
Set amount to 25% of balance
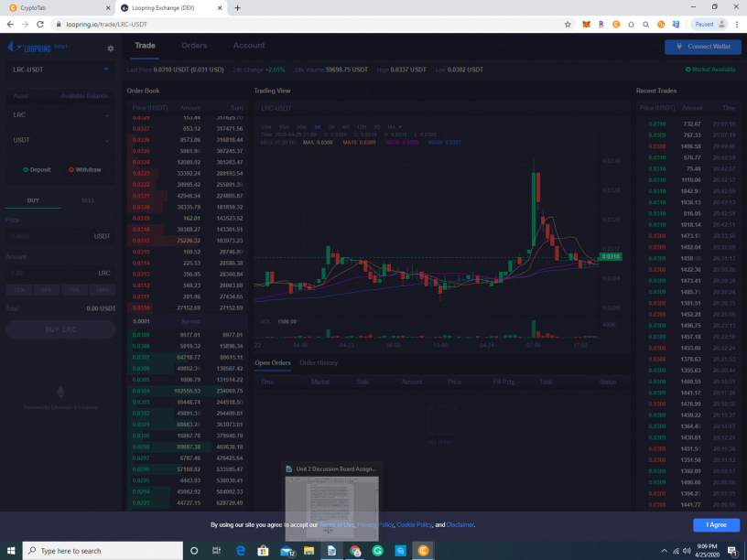pyautogui.click(x=19, y=289)
